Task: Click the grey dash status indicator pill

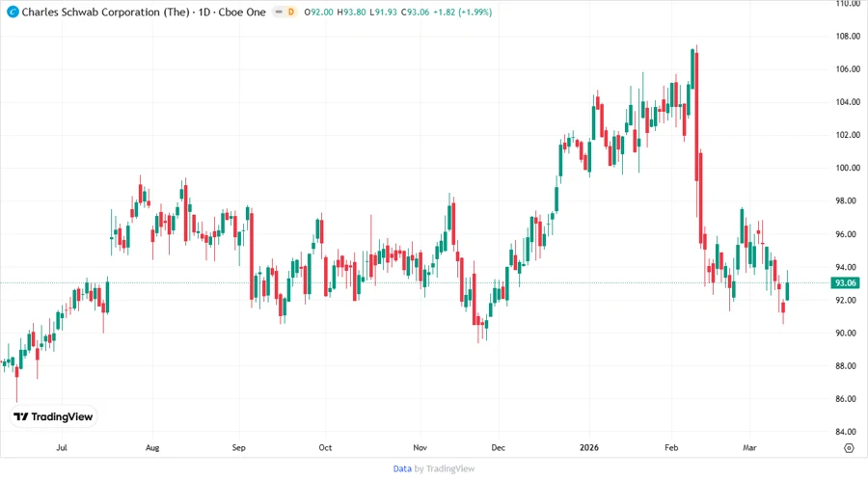Action: click(x=279, y=13)
